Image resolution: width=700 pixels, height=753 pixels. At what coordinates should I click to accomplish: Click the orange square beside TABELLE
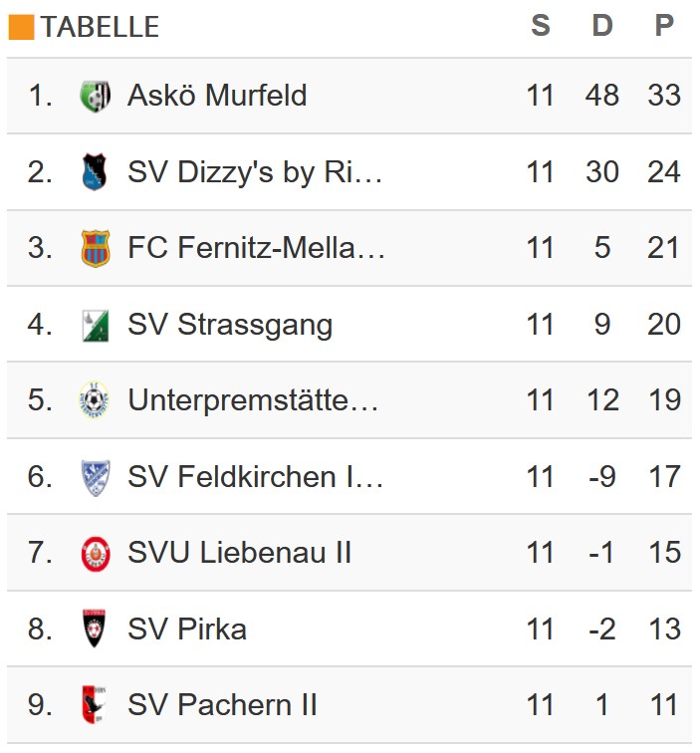[x=21, y=27]
